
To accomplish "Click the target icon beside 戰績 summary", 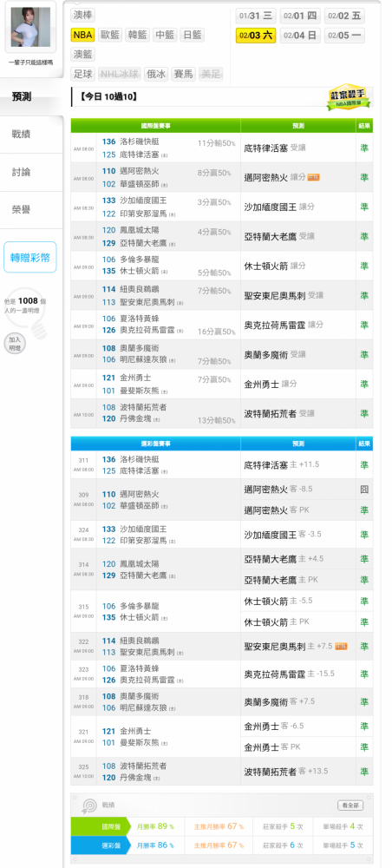I will [89, 806].
